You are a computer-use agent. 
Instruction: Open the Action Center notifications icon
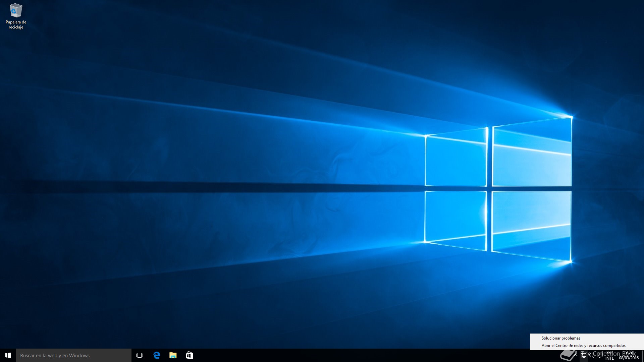pos(600,355)
